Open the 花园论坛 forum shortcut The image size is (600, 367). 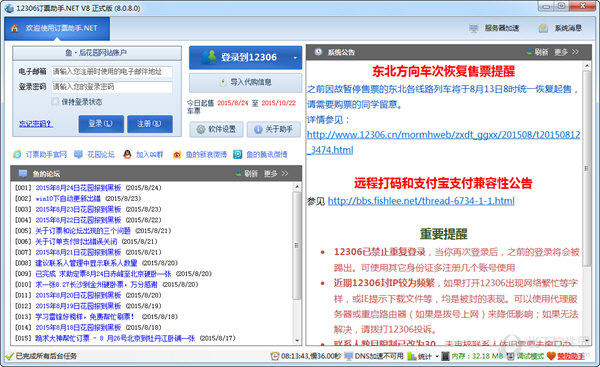94,154
